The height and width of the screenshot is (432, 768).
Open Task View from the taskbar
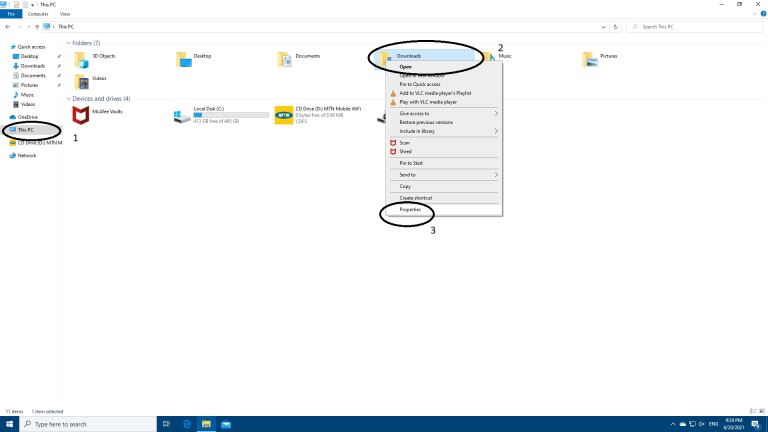coord(166,424)
